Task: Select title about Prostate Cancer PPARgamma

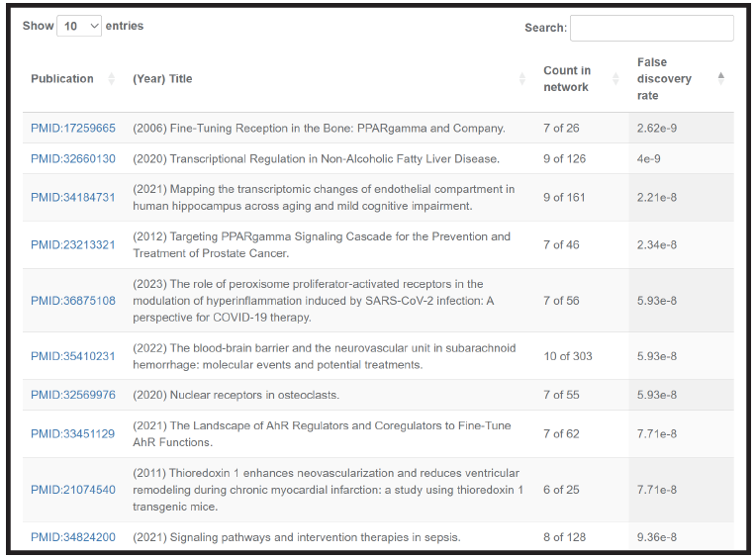Action: 322,244
